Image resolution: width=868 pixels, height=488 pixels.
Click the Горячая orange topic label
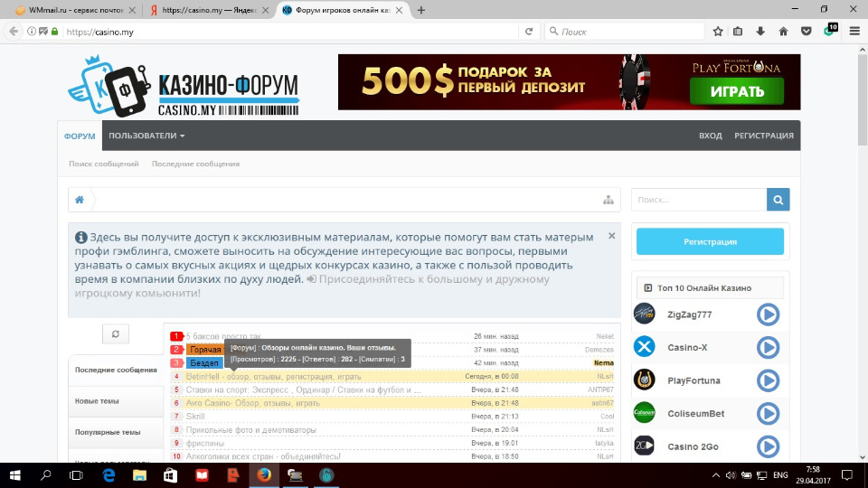click(205, 350)
